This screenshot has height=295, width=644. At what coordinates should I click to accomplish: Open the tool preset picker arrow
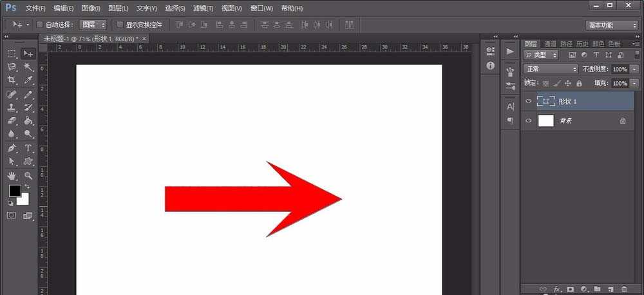click(x=28, y=25)
